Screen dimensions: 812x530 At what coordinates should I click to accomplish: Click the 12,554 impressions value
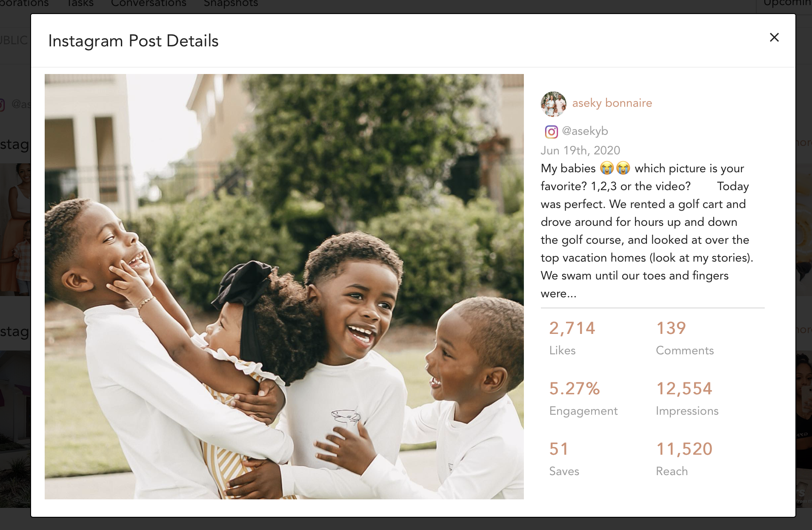684,388
